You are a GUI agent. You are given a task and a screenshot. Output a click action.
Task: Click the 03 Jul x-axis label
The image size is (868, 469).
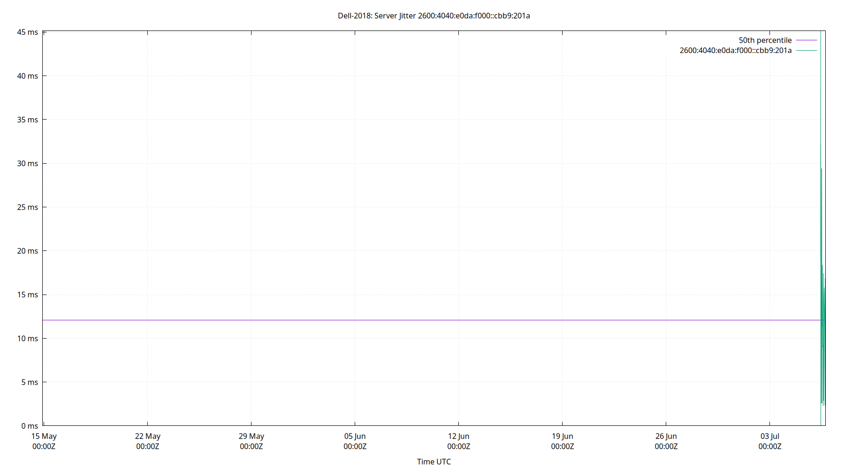pos(770,436)
